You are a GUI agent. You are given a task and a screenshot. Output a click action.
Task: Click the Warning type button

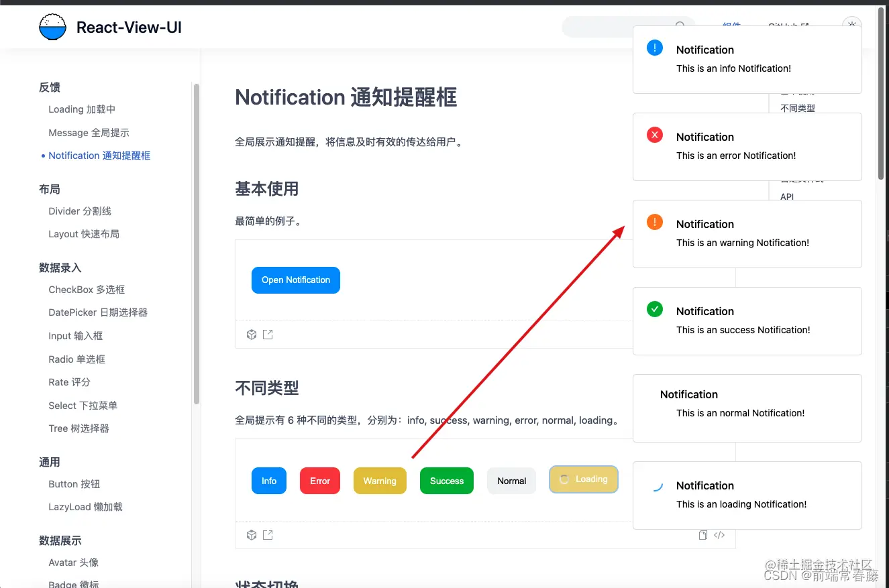click(x=380, y=481)
